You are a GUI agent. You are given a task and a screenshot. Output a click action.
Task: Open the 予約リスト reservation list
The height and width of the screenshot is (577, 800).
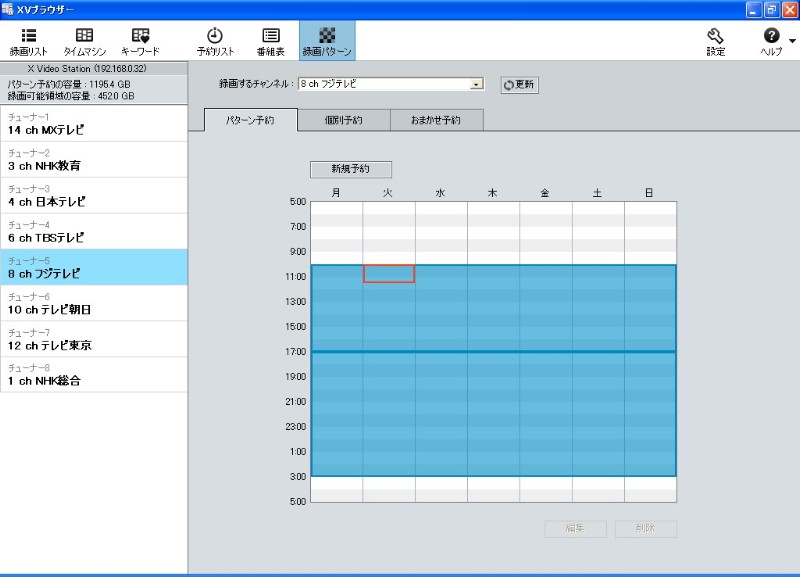(x=215, y=41)
